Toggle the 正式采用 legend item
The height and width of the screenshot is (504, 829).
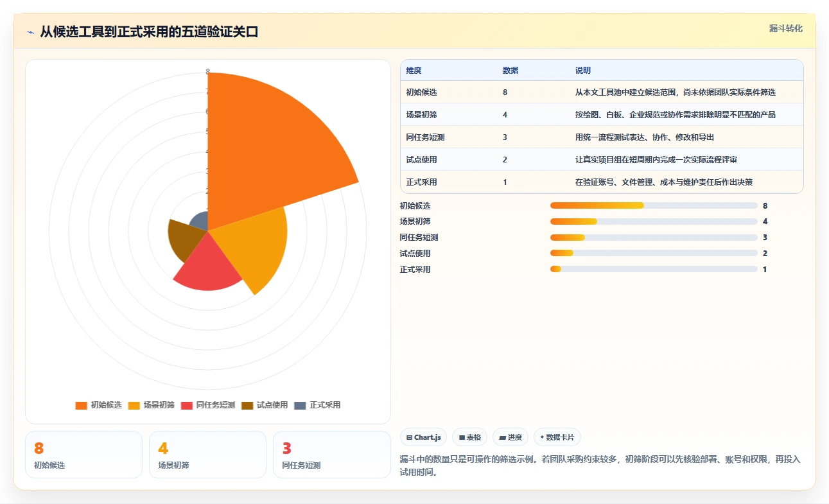click(x=317, y=405)
